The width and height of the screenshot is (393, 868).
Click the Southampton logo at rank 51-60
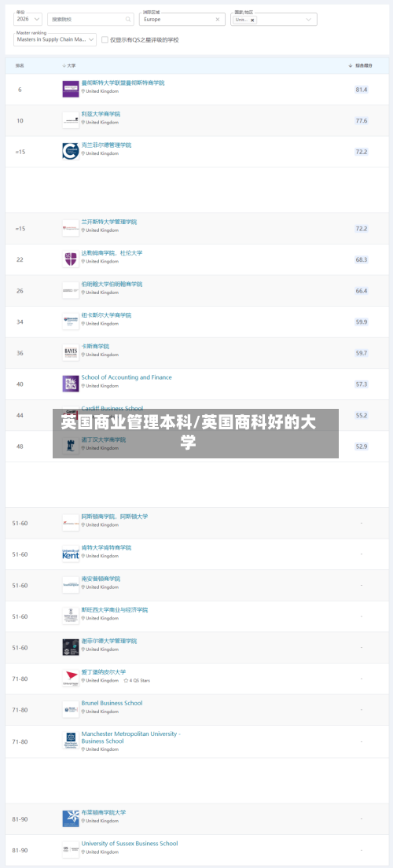[71, 585]
